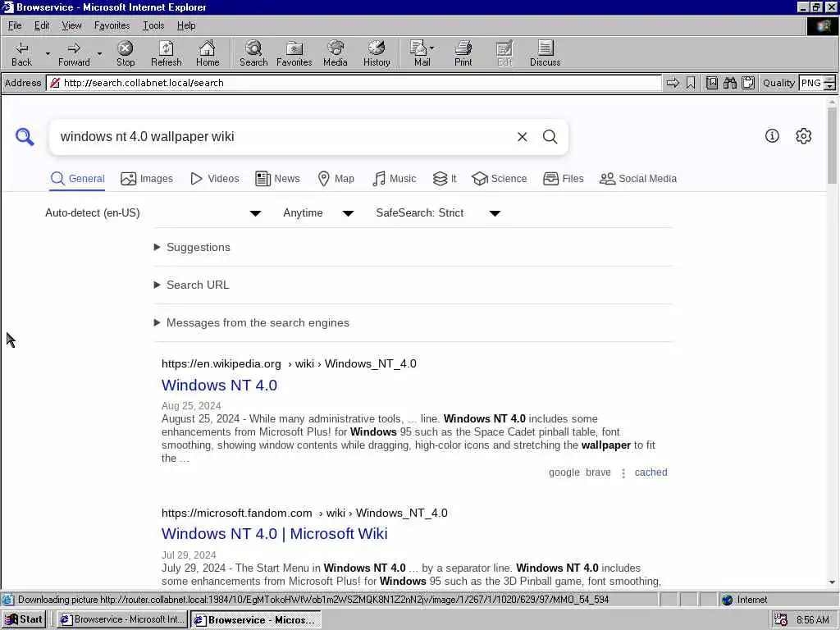Open the Back history dropdown arrow
Image resolution: width=840 pixels, height=630 pixels.
[48, 53]
